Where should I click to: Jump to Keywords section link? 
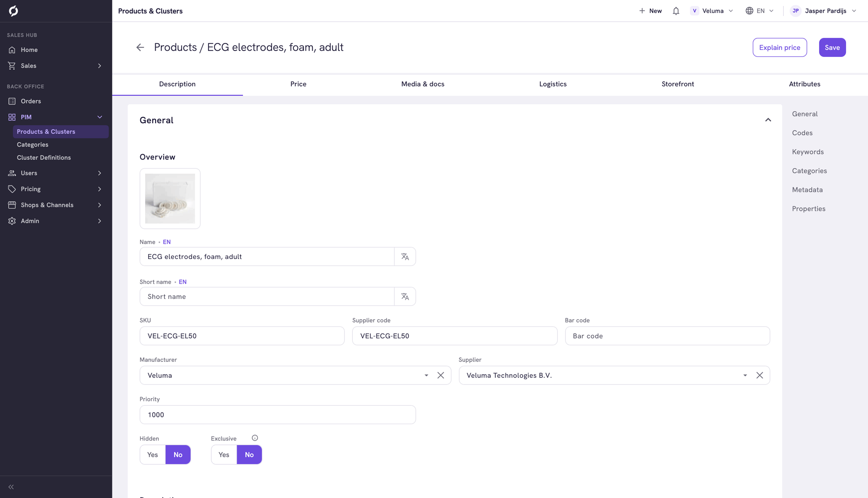(808, 152)
